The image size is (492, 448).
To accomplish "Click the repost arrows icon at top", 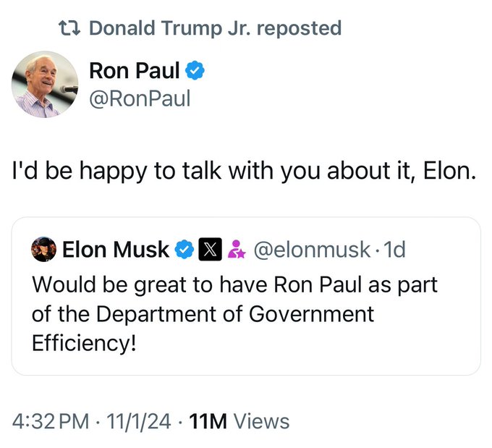I will [x=72, y=29].
